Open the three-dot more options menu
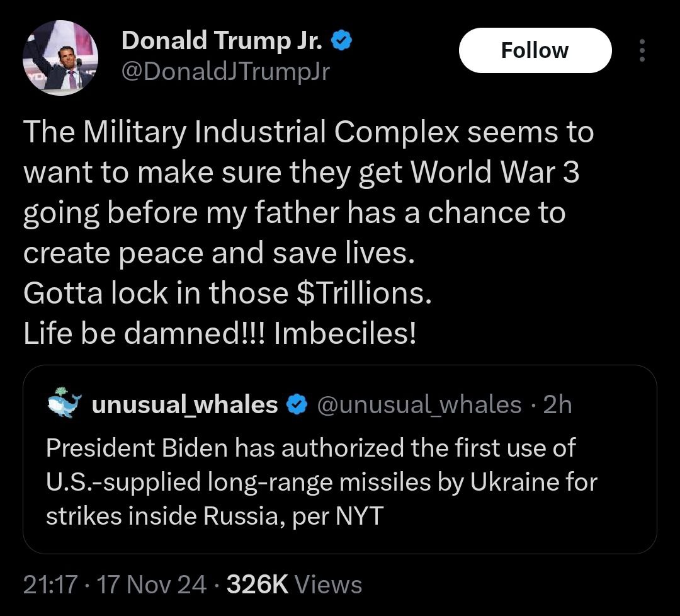680x616 pixels. tap(642, 50)
